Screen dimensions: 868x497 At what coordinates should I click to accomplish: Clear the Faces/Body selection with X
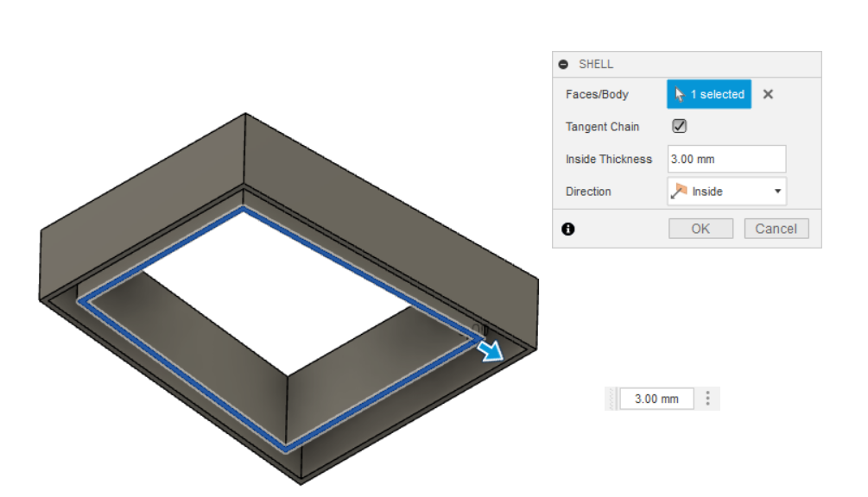click(x=768, y=94)
